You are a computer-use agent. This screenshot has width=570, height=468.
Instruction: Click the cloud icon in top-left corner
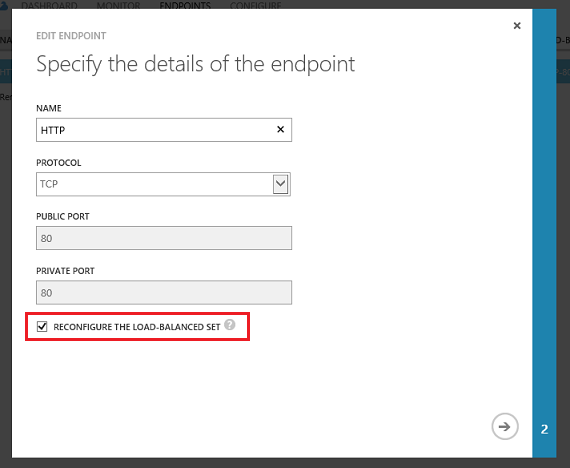click(4, 5)
